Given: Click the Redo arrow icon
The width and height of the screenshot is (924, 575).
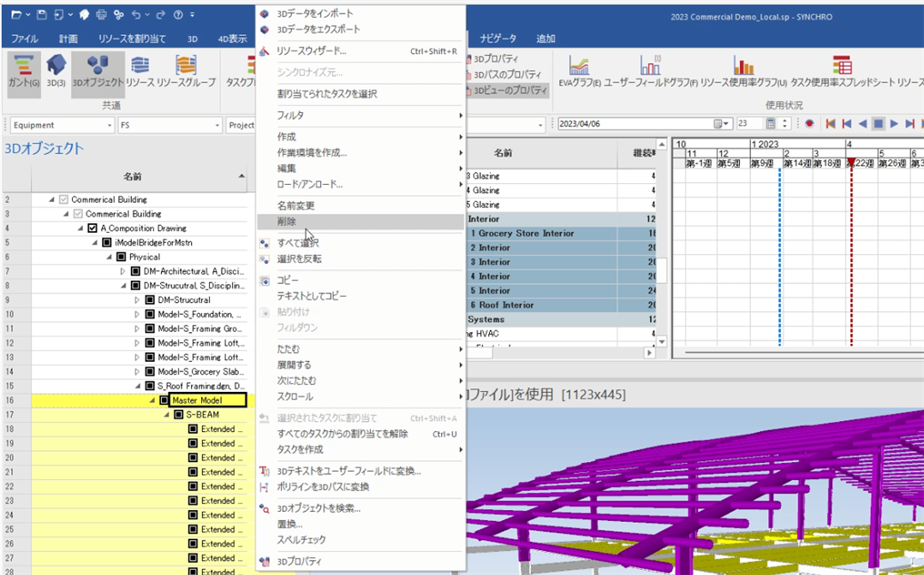Looking at the screenshot, I should coord(161,15).
